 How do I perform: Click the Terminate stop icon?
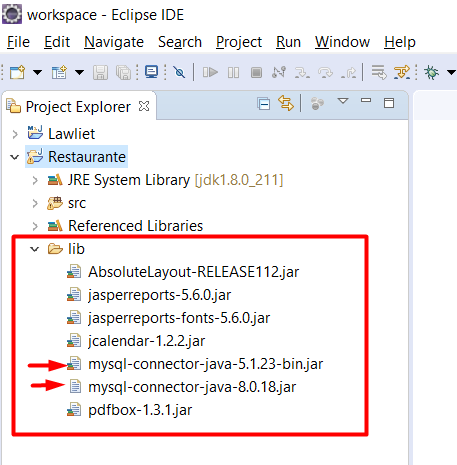(256, 72)
